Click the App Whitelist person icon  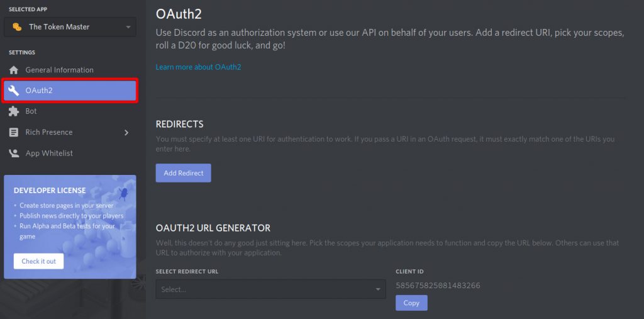[x=14, y=154]
